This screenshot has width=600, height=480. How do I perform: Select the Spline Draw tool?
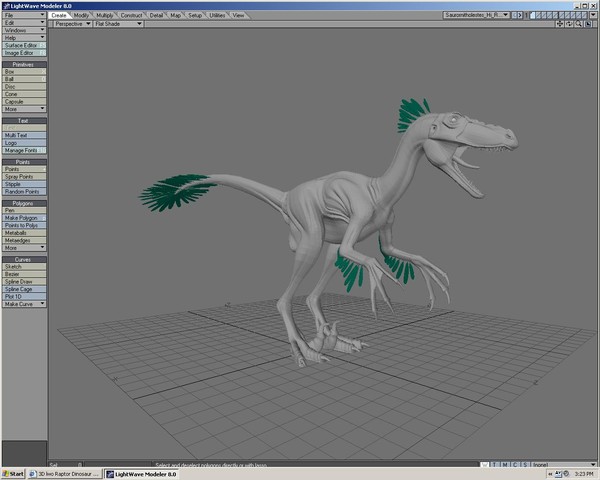[x=24, y=281]
